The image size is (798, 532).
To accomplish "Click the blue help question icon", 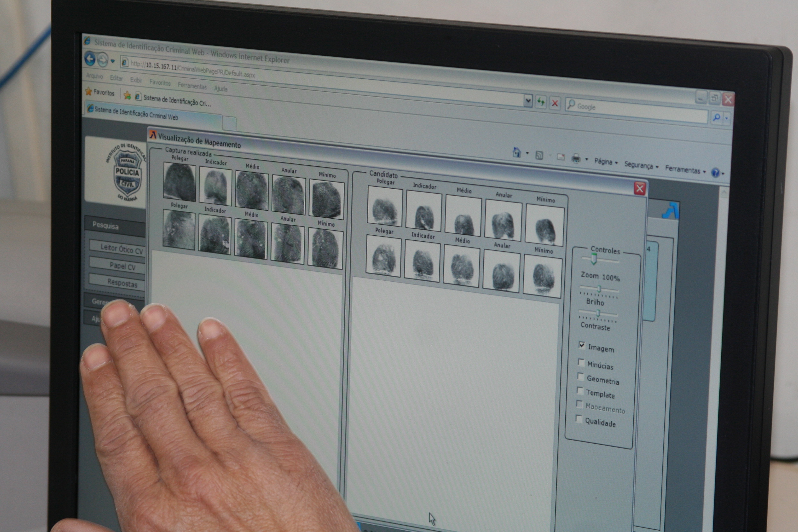I will coord(715,173).
